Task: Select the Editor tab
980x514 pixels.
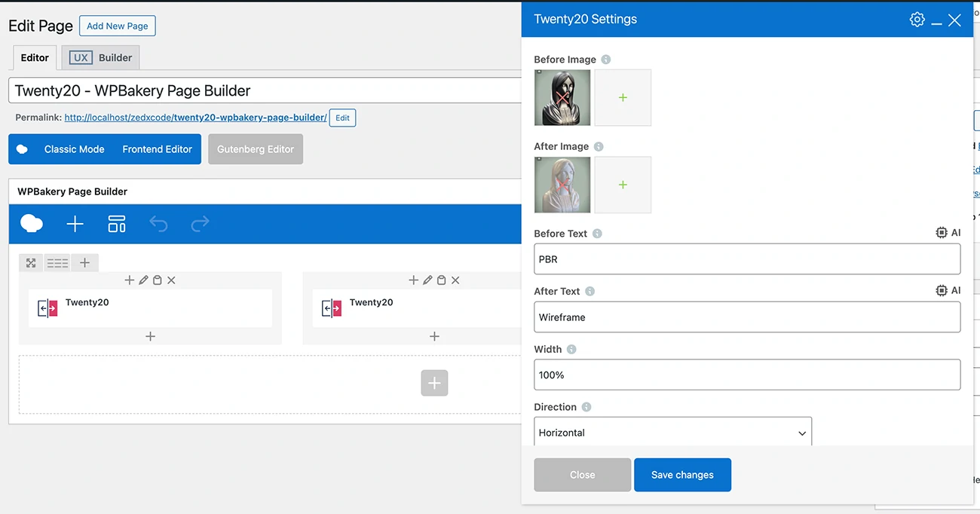Action: pos(35,57)
